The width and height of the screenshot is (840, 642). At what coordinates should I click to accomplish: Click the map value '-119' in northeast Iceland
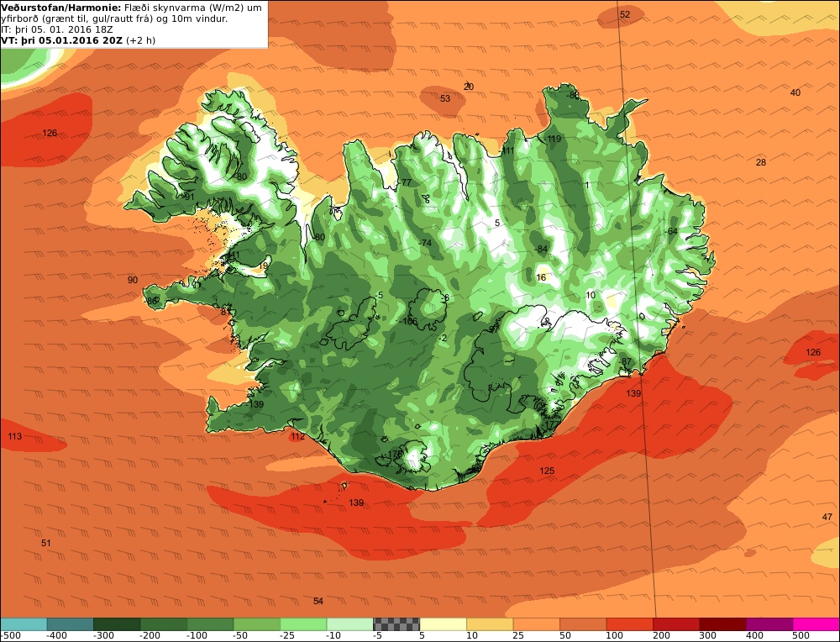[553, 139]
